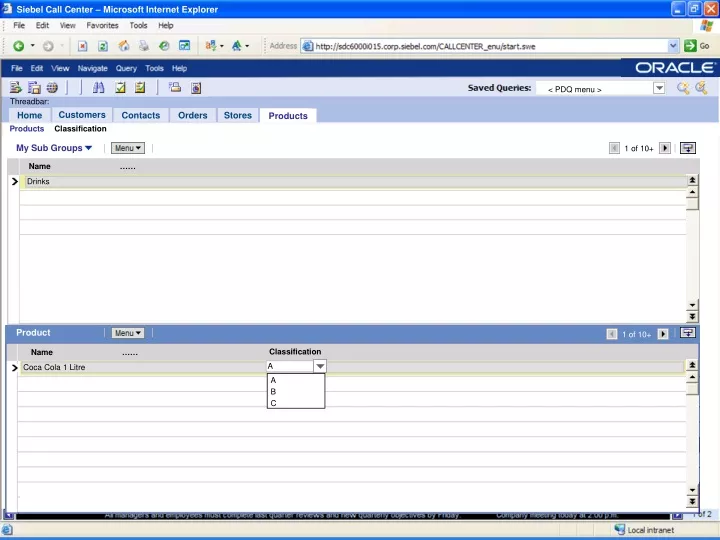Open the Menu button in Sub Groups applet
720x540 pixels.
pos(128,148)
